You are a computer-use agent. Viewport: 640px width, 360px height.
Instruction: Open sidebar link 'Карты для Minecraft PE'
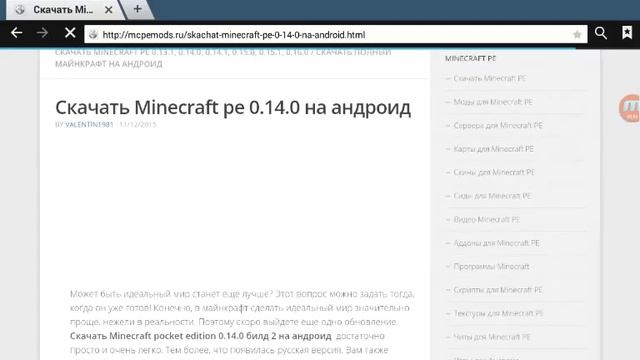point(494,149)
